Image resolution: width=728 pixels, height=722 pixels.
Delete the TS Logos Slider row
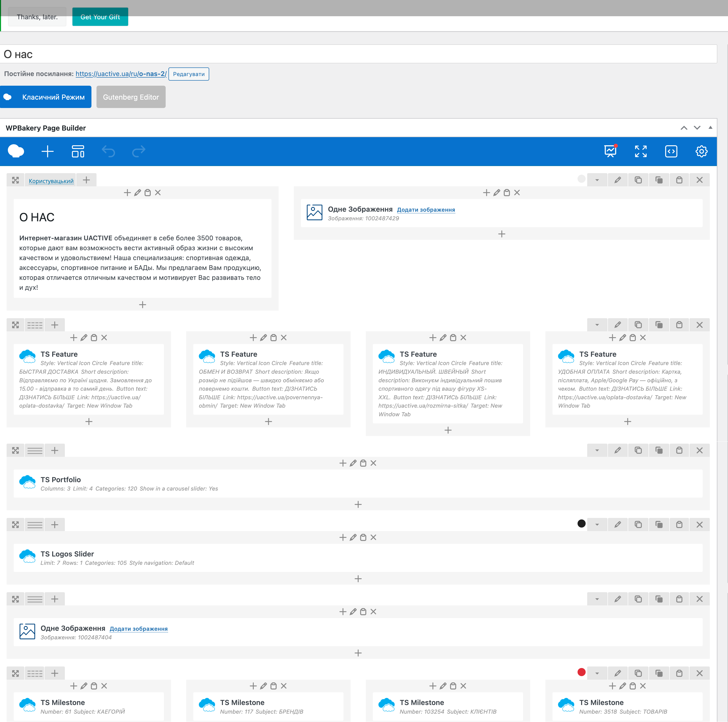click(699, 525)
